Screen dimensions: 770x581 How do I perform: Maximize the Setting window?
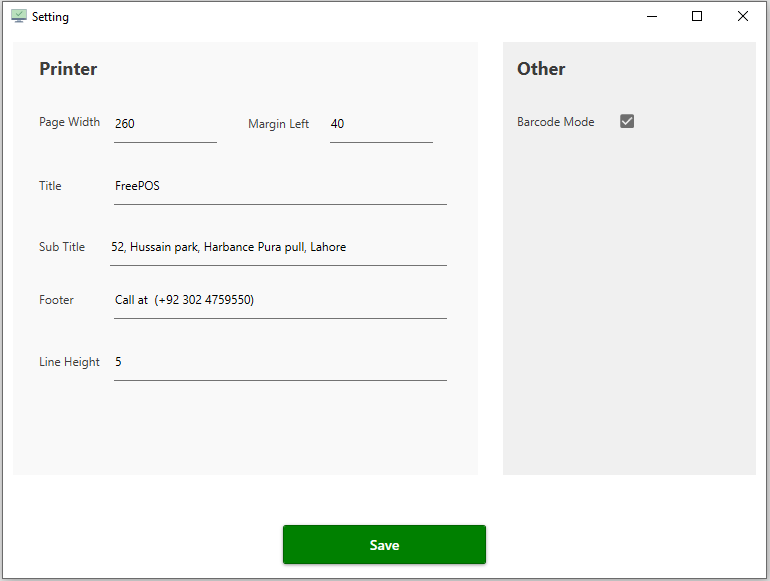(697, 16)
